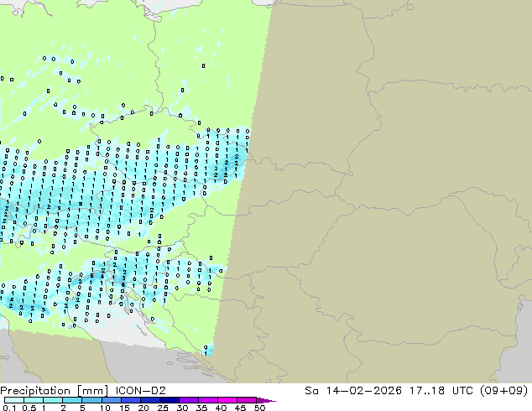The width and height of the screenshot is (532, 411).
Task: Click the "Precipitation [mm]" title text
Action: pos(54,391)
